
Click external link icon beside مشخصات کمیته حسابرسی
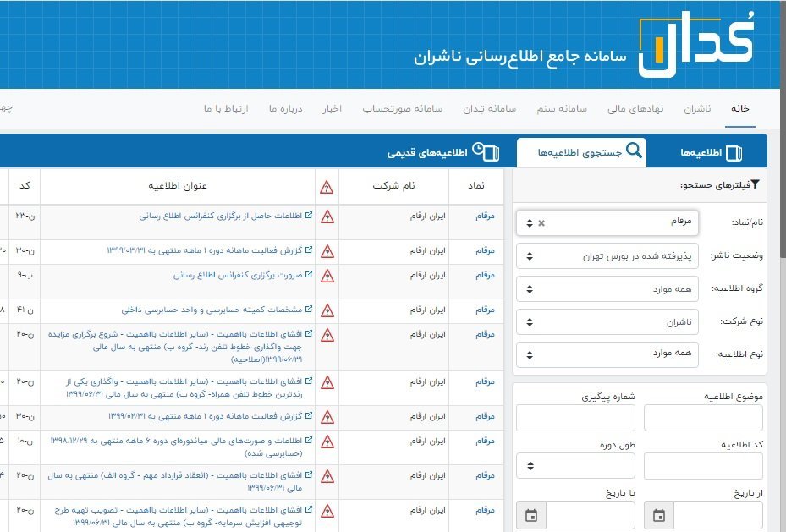(309, 310)
